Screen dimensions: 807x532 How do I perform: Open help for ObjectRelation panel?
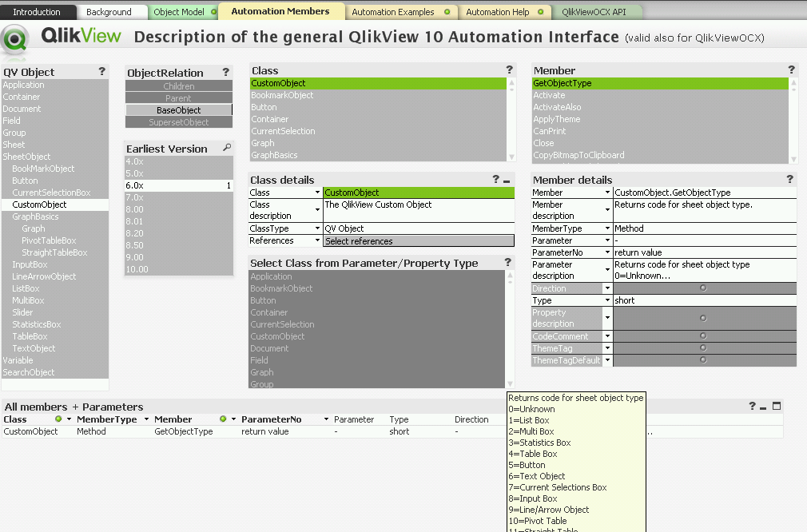(x=226, y=72)
